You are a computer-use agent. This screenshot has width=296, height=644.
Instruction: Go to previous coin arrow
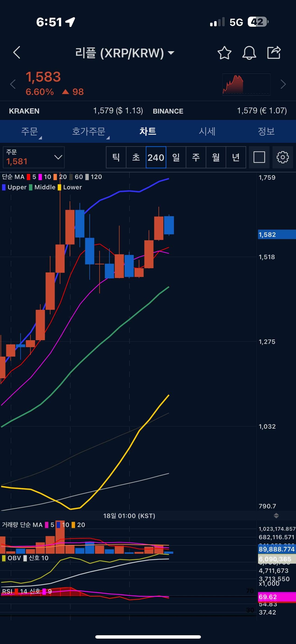[13, 84]
